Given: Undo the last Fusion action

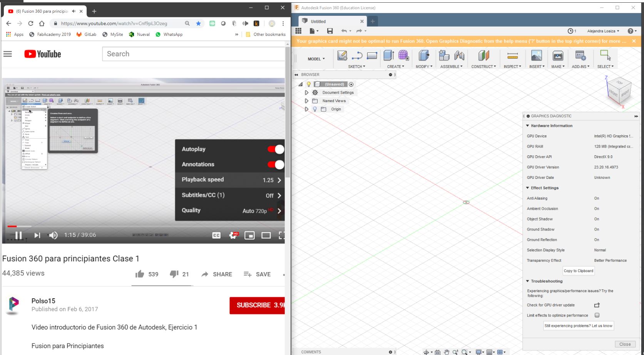Looking at the screenshot, I should (x=344, y=31).
